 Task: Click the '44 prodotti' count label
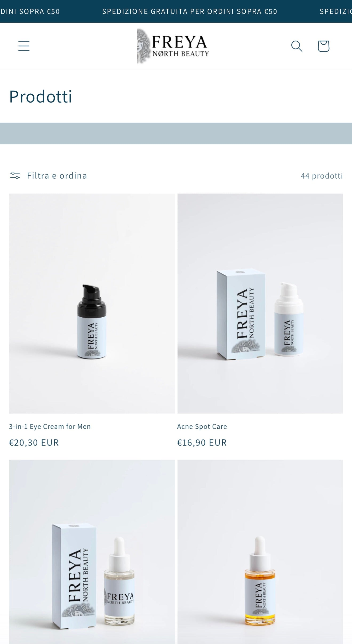tap(322, 176)
